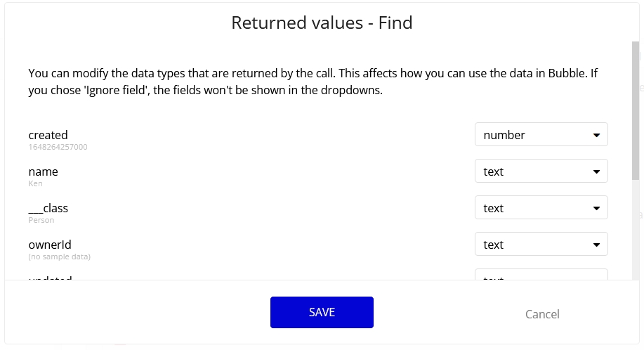Click the scrollbar track below the thumb
Viewport: 644px width, 350px height.
[x=635, y=232]
